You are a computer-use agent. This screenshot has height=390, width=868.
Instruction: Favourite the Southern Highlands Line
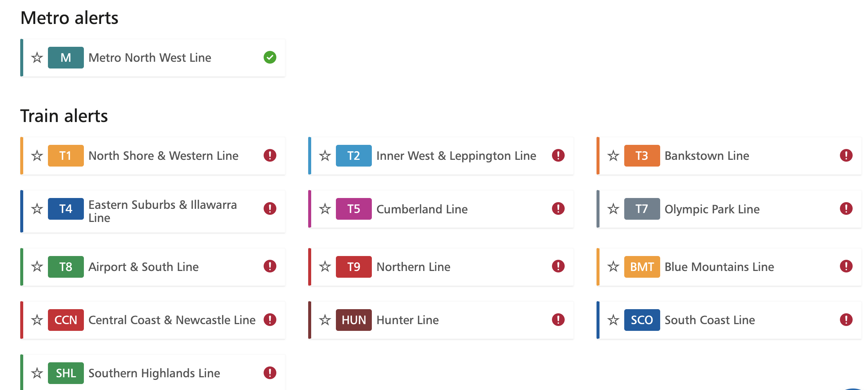(x=36, y=373)
